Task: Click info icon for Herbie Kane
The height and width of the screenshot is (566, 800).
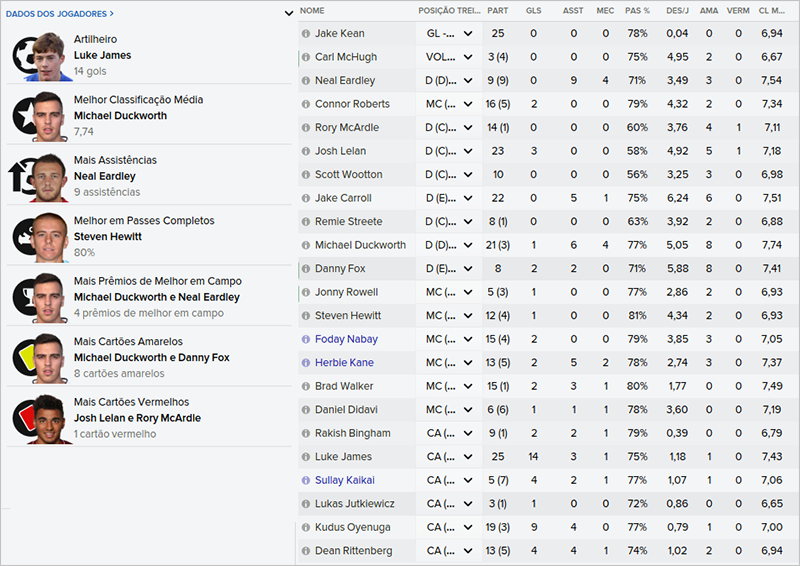Action: [306, 362]
